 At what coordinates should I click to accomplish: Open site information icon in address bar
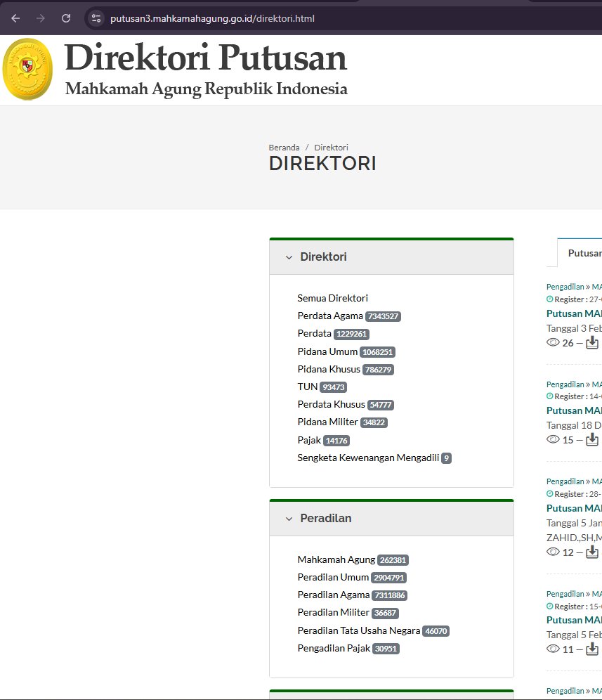click(x=96, y=18)
